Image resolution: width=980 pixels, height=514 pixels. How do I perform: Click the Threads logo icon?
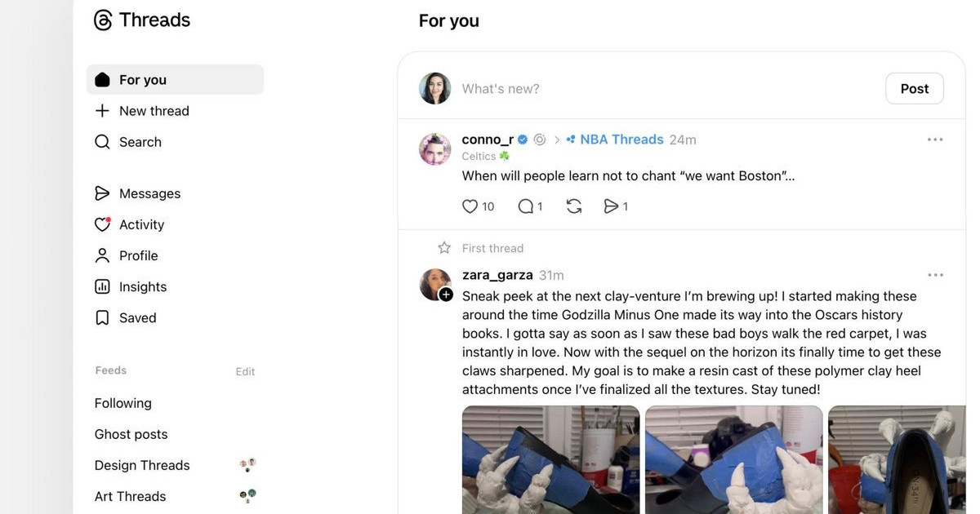pos(103,20)
